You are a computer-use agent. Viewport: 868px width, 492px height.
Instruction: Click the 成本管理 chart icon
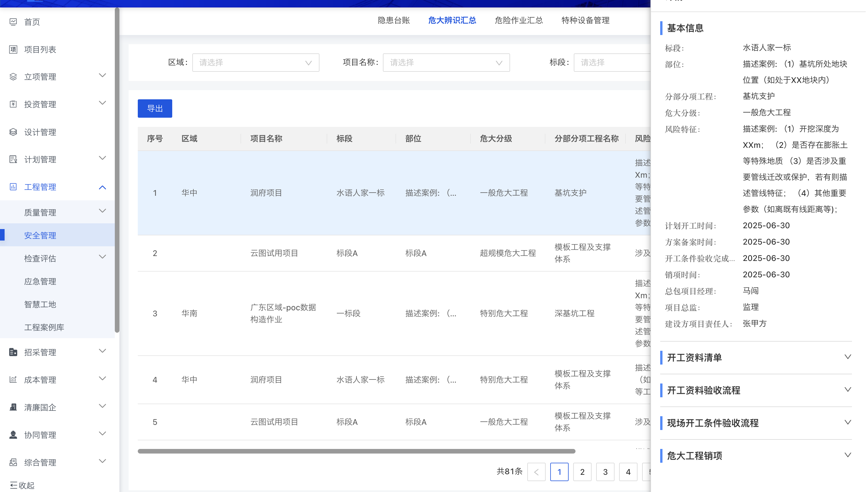tap(13, 380)
